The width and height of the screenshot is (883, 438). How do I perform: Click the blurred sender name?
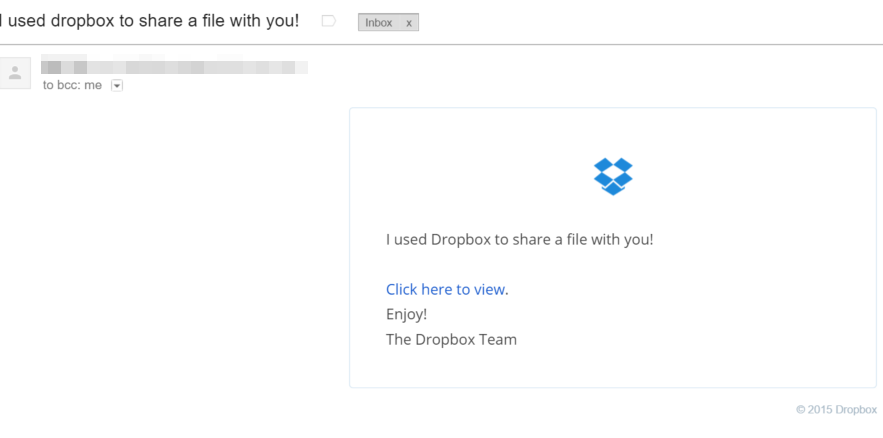(x=175, y=64)
